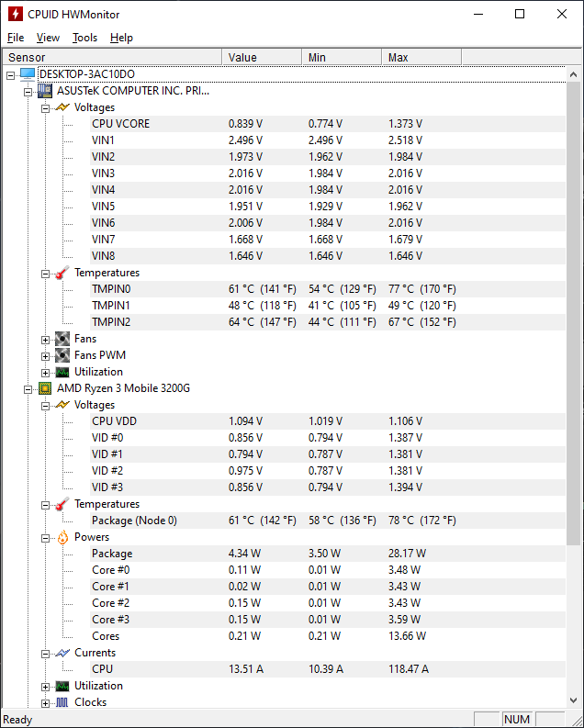Screen dimensions: 584x728
Task: Open the Tools menu
Action: 85,38
